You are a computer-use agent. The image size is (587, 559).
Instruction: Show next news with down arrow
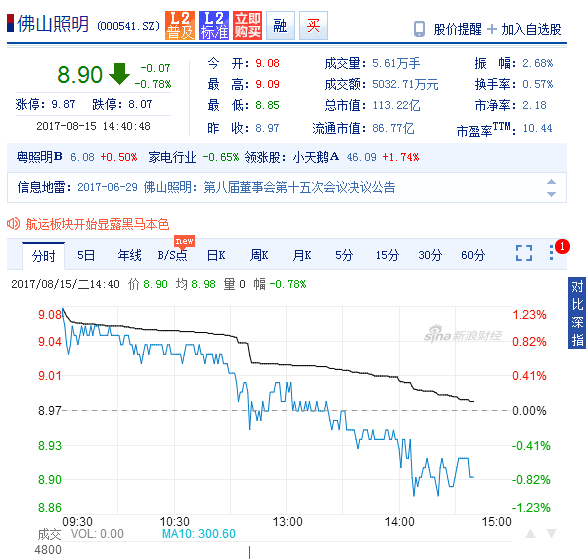click(x=551, y=194)
